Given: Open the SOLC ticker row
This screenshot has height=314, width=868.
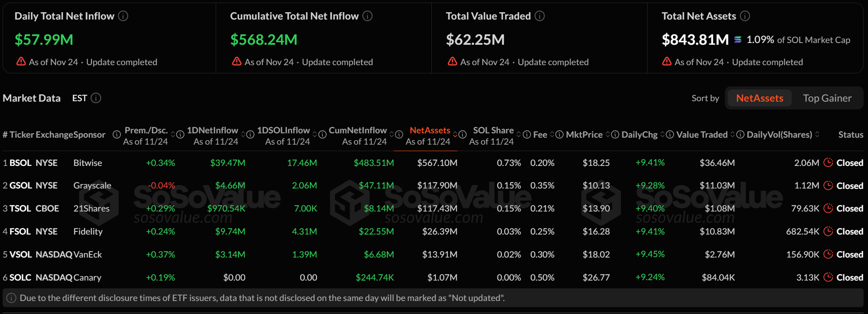Looking at the screenshot, I should 20,278.
